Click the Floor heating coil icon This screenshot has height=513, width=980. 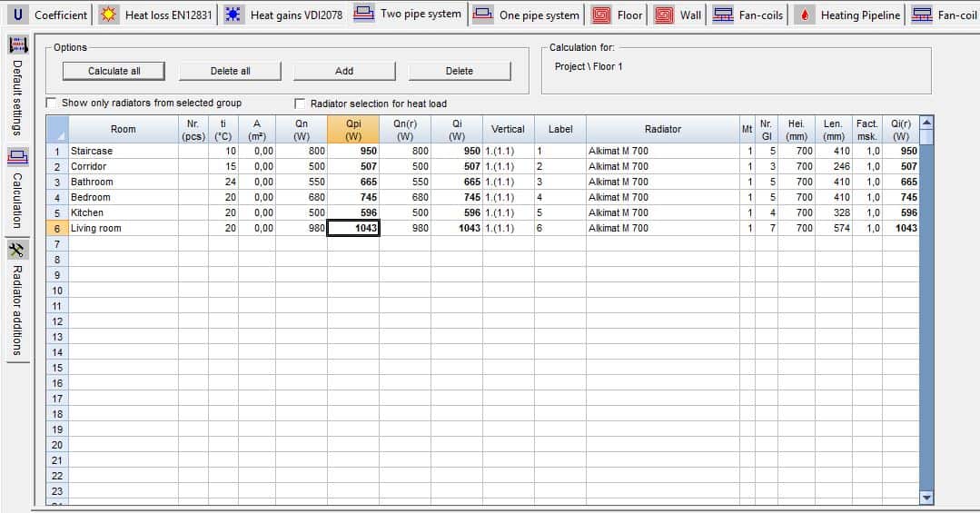(601, 15)
